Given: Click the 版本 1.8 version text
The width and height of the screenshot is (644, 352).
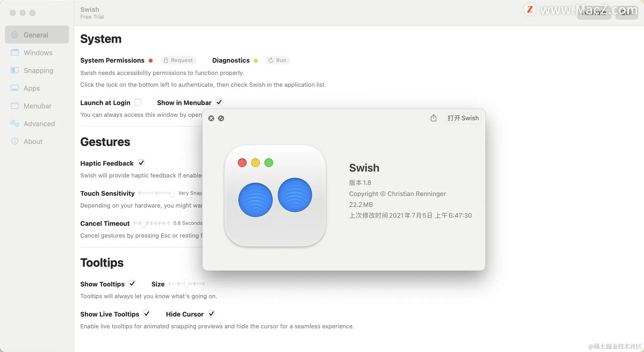Looking at the screenshot, I should click(360, 183).
